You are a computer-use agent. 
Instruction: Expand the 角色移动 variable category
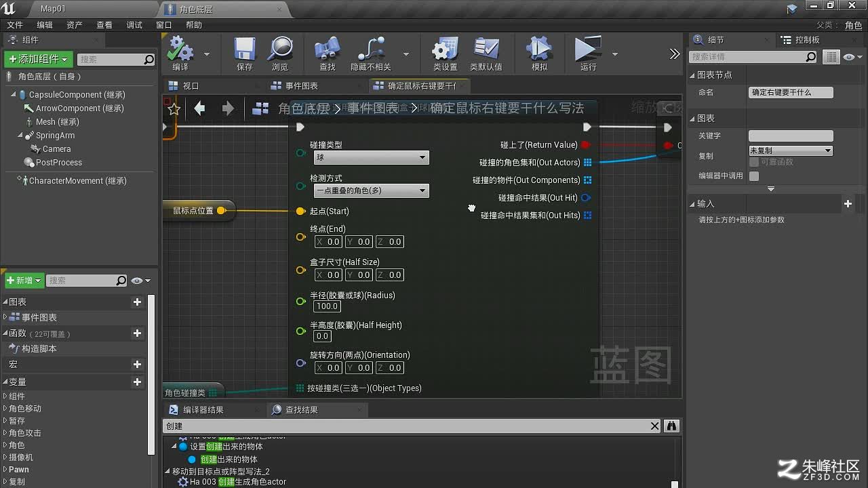click(5, 409)
